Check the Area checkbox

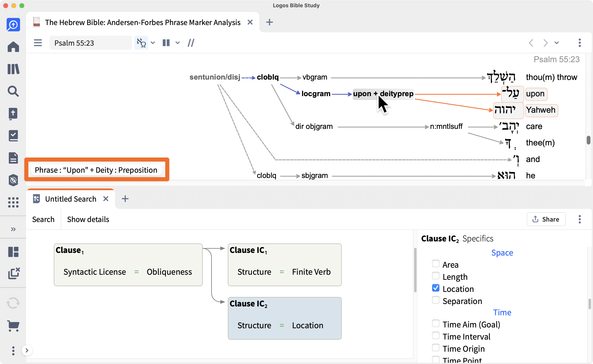436,264
